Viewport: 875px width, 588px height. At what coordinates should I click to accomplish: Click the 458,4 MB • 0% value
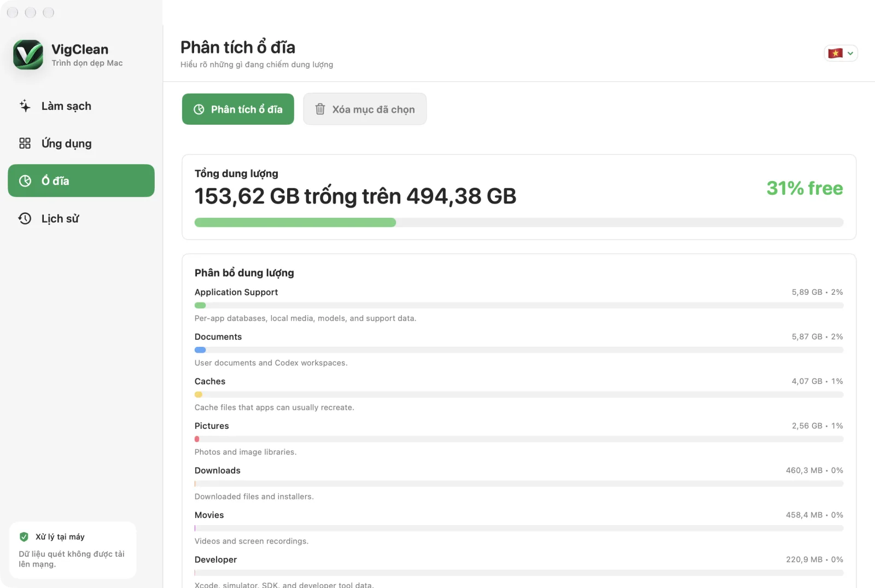tap(815, 515)
